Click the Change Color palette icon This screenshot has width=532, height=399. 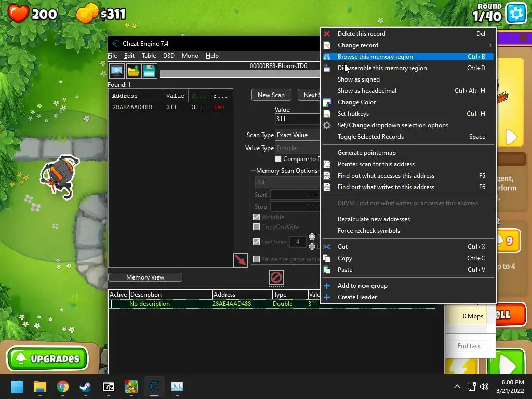point(327,102)
